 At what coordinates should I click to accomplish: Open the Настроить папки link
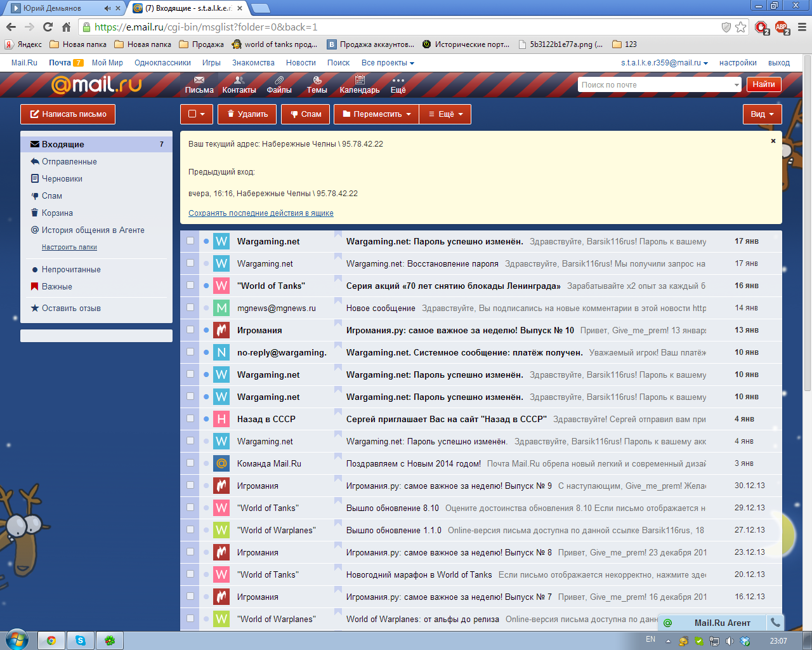point(69,248)
